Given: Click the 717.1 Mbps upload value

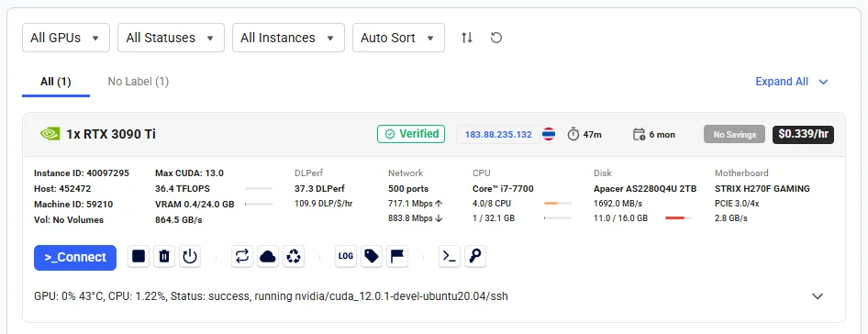Looking at the screenshot, I should [x=415, y=204].
